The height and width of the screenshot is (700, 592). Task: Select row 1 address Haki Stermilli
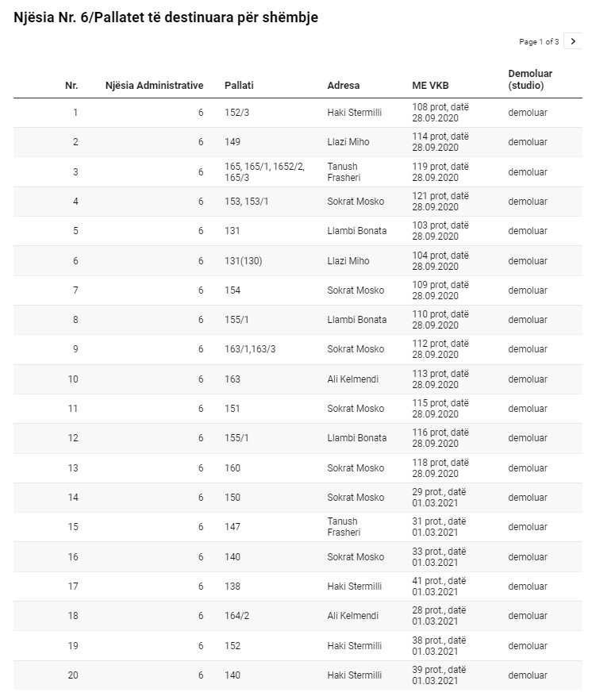click(x=354, y=113)
